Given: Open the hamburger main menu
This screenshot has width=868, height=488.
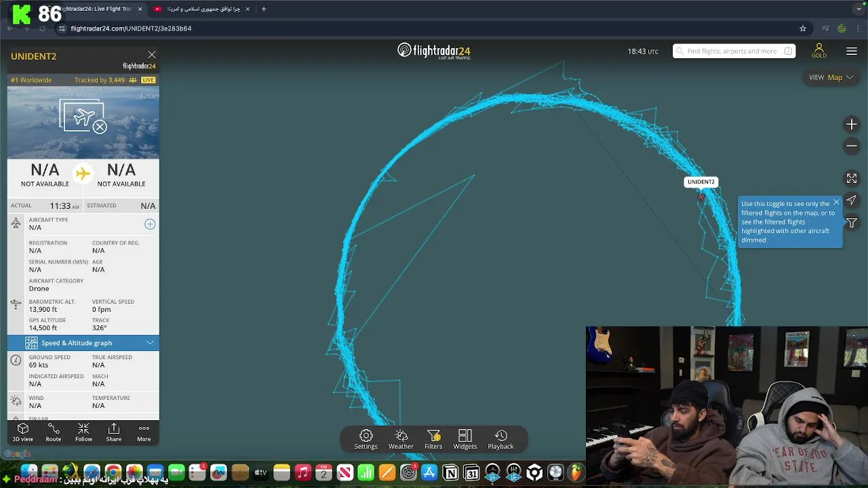Looking at the screenshot, I should pos(852,52).
